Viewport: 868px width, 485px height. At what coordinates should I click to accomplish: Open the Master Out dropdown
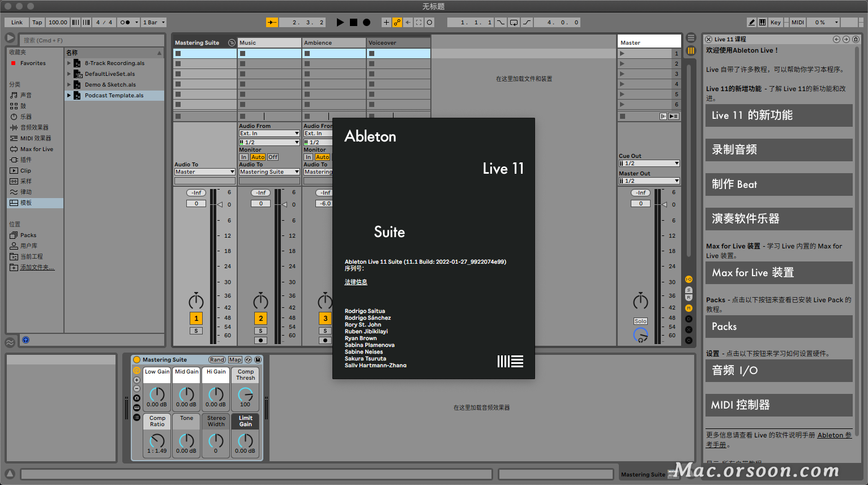(x=649, y=181)
